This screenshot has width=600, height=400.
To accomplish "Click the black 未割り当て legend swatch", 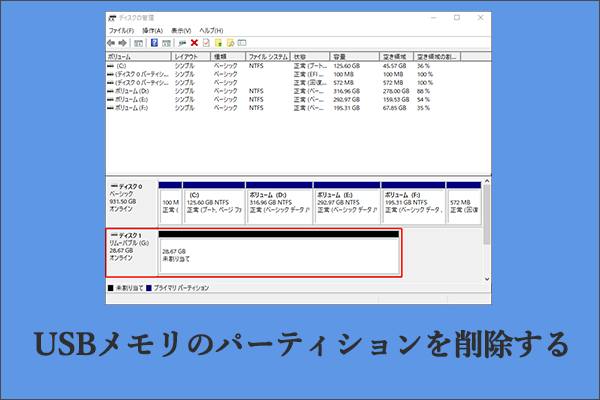I will (x=111, y=288).
